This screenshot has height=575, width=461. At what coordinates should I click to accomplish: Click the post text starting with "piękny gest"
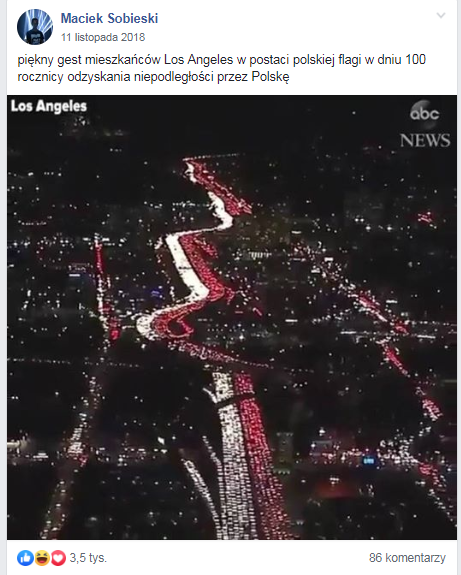[x=222, y=68]
